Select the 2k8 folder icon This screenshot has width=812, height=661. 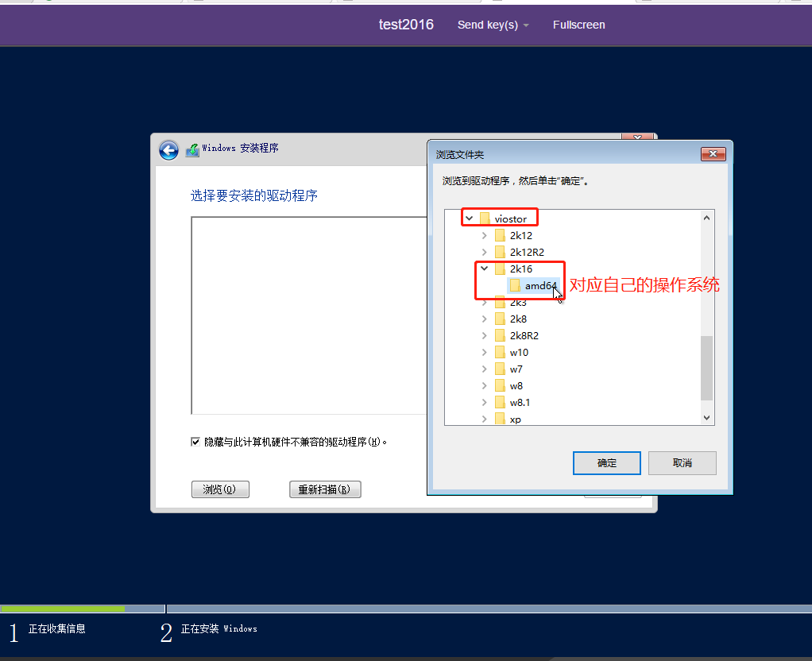(500, 319)
